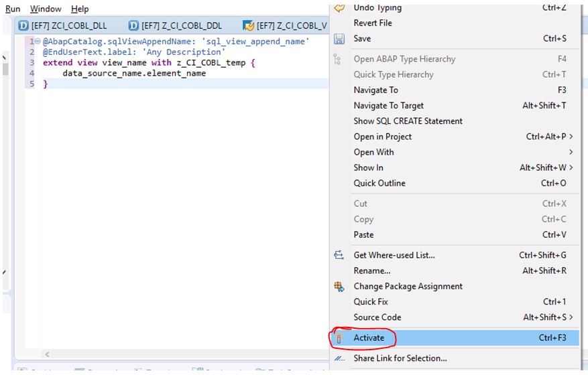Click the Share Link for Selection icon
588x375 pixels.
click(339, 359)
